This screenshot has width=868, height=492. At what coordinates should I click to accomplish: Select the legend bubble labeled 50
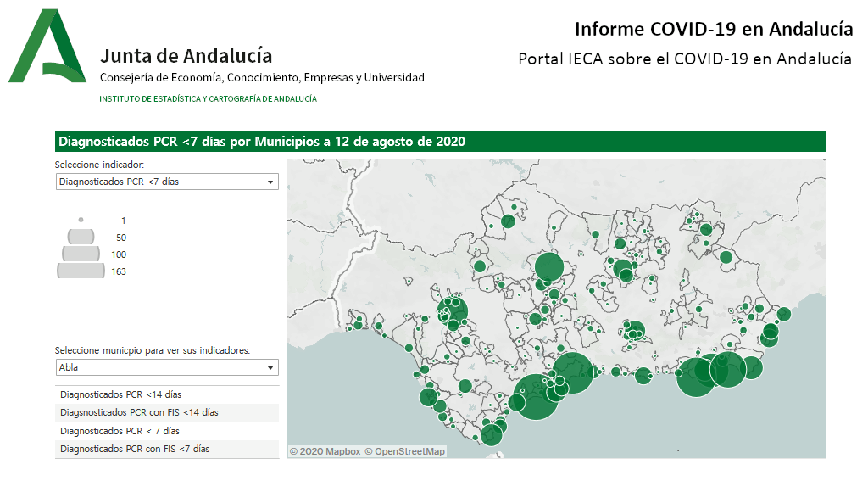(81, 237)
